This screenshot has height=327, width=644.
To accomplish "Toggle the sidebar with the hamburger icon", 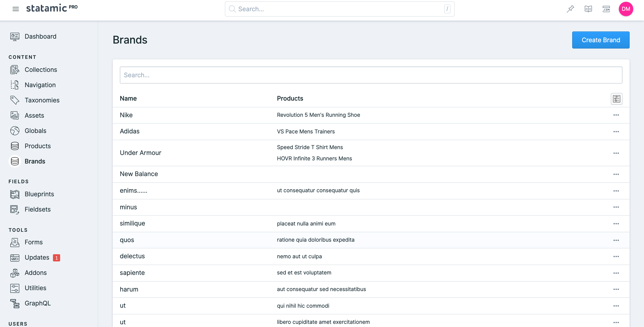I will pyautogui.click(x=15, y=9).
